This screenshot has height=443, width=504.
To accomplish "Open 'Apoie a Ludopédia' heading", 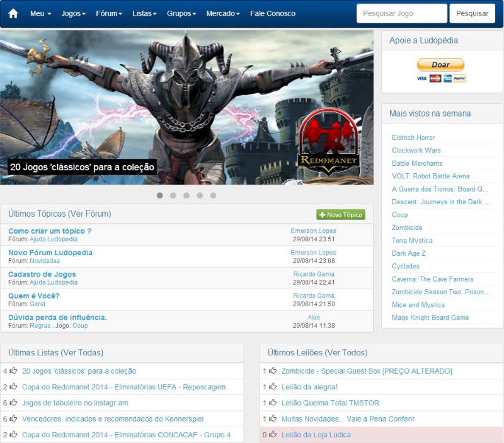I will tap(423, 40).
